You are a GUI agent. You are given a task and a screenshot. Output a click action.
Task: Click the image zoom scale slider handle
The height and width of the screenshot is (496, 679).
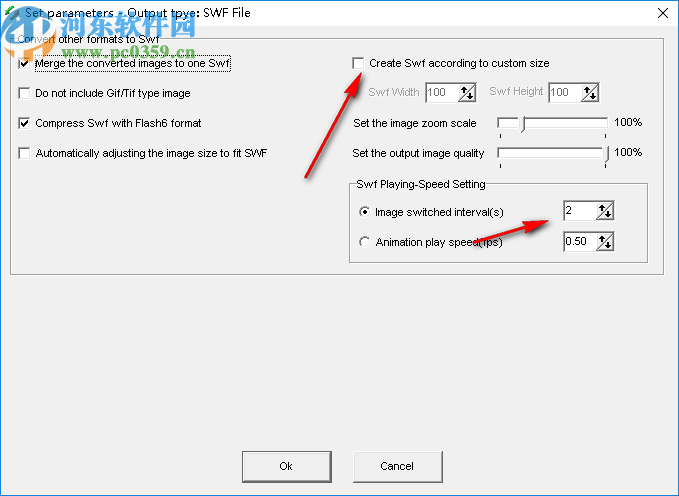(523, 124)
